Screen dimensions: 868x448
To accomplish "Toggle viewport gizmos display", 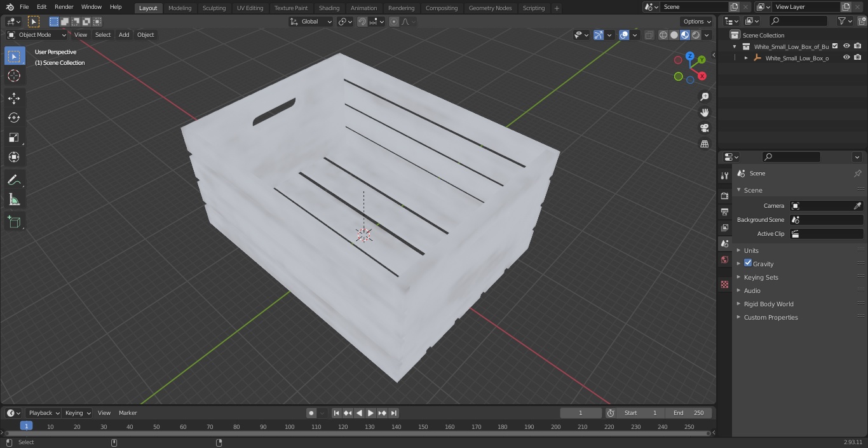I will 599,35.
